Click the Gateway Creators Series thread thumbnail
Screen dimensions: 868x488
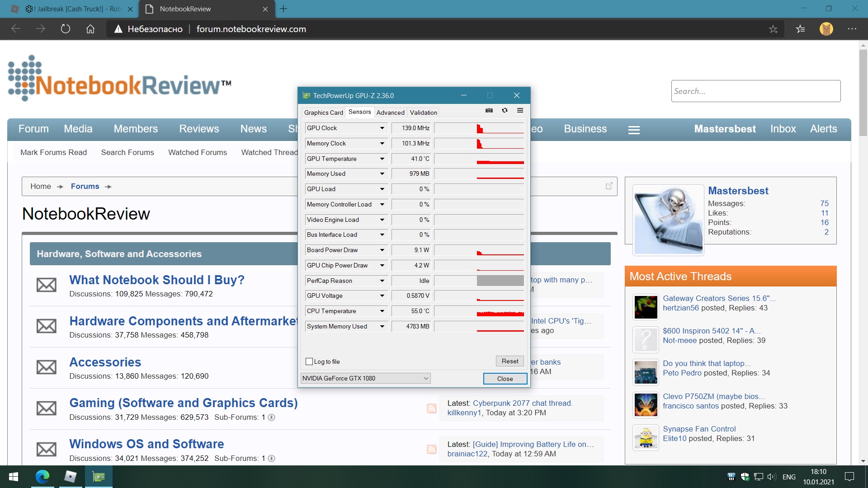click(x=646, y=307)
